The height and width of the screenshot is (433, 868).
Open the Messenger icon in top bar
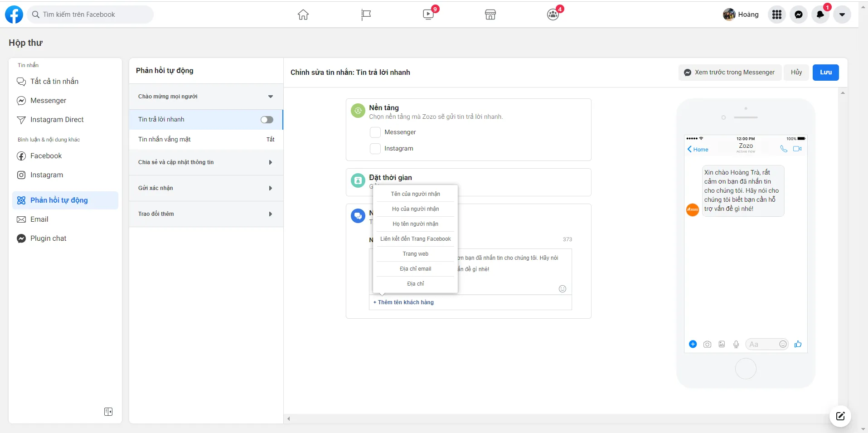tap(798, 15)
